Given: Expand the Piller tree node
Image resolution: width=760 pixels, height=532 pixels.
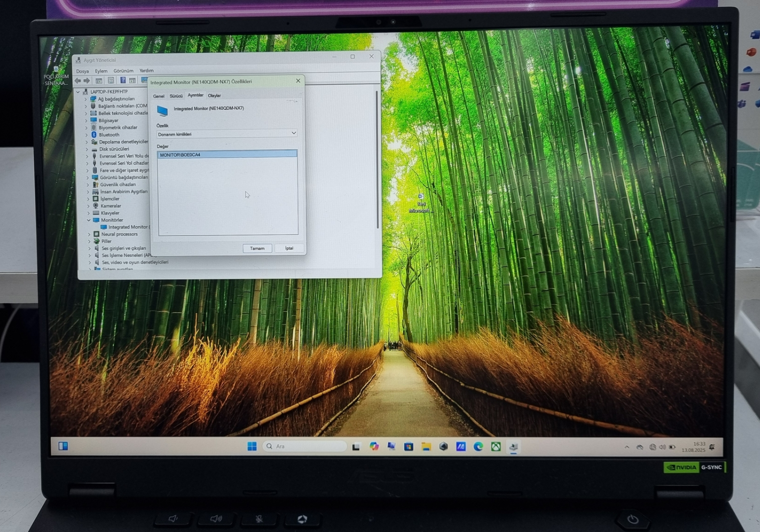Looking at the screenshot, I should [89, 241].
